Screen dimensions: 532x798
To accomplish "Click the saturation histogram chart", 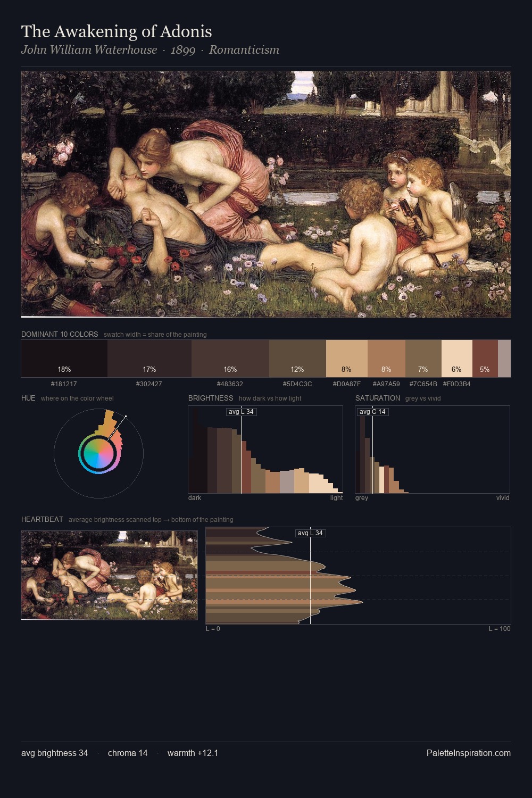I will pos(433,450).
